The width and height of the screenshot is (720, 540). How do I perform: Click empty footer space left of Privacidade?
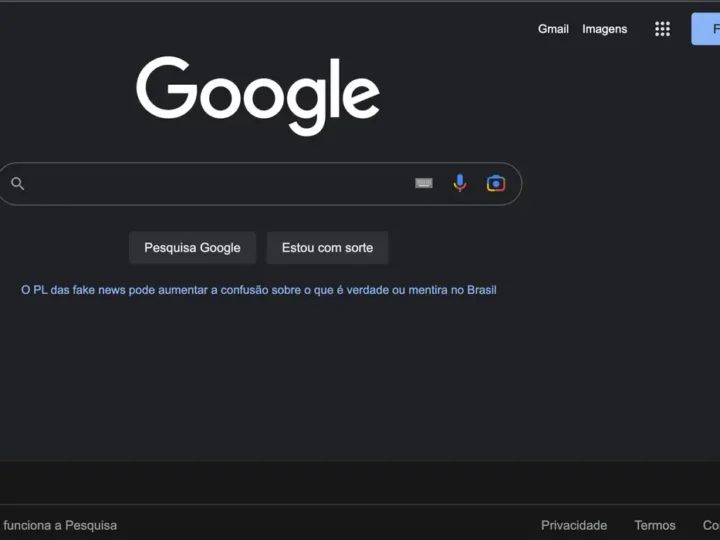330,525
